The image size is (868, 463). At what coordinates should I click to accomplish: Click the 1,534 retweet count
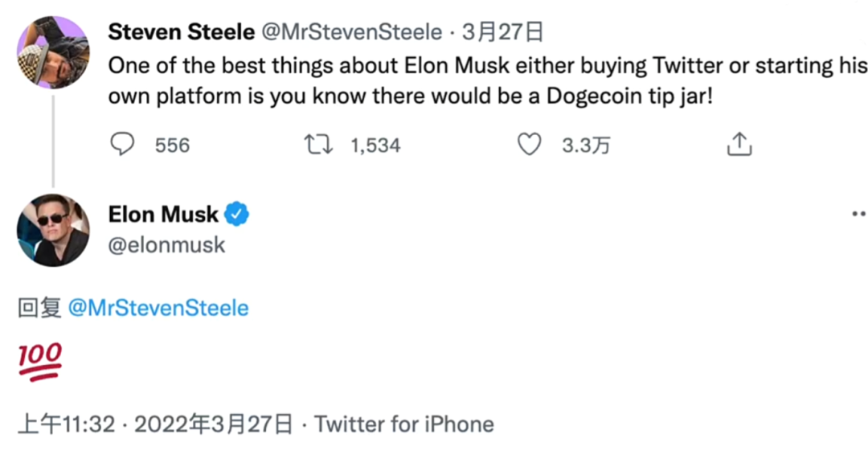(375, 145)
